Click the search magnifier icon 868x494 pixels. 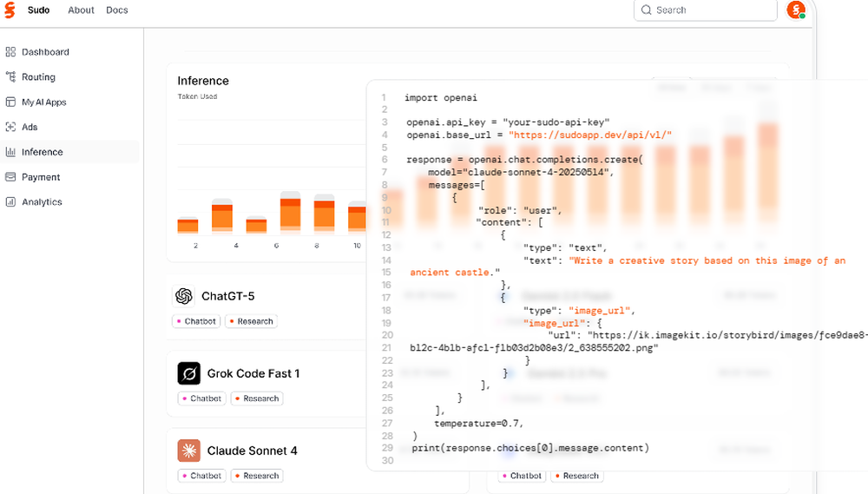[647, 10]
